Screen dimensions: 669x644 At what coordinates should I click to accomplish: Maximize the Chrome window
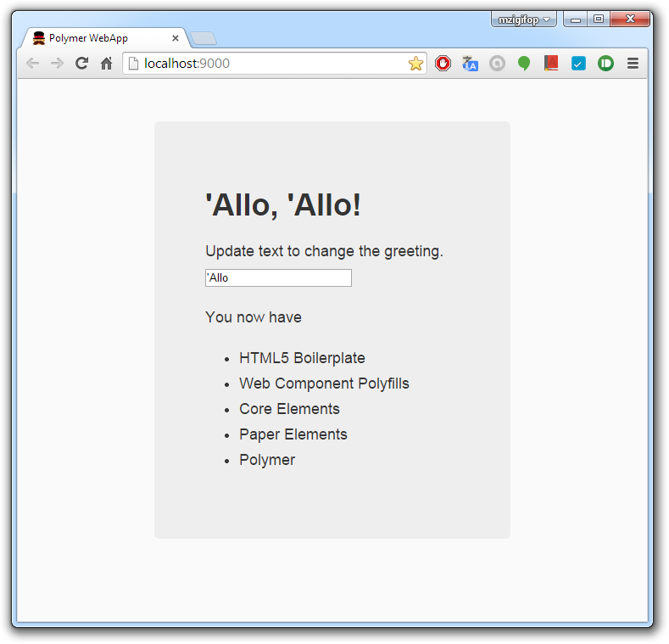click(x=599, y=20)
